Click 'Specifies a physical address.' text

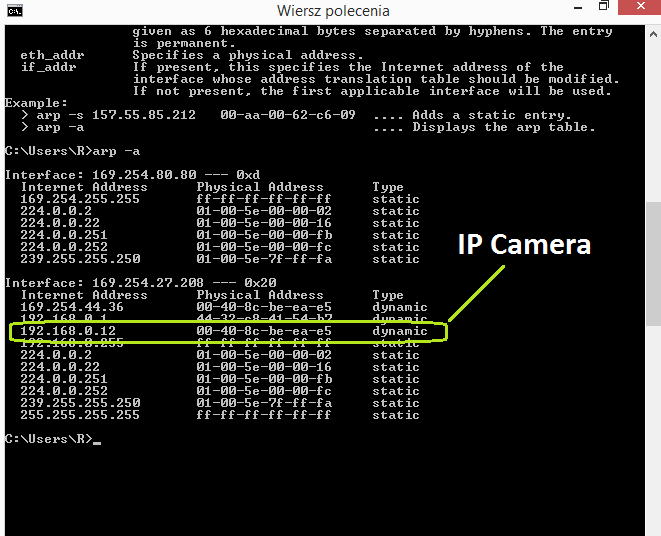click(248, 56)
